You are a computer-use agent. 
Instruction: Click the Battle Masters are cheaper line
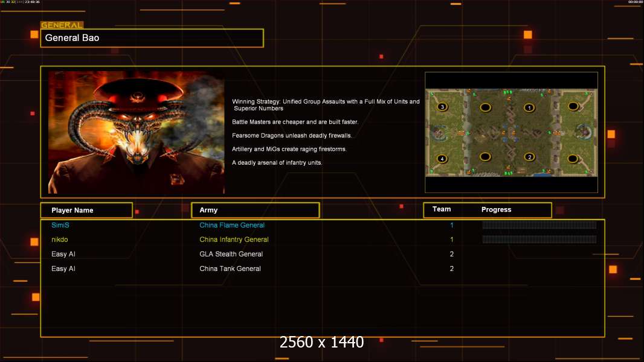click(x=295, y=122)
